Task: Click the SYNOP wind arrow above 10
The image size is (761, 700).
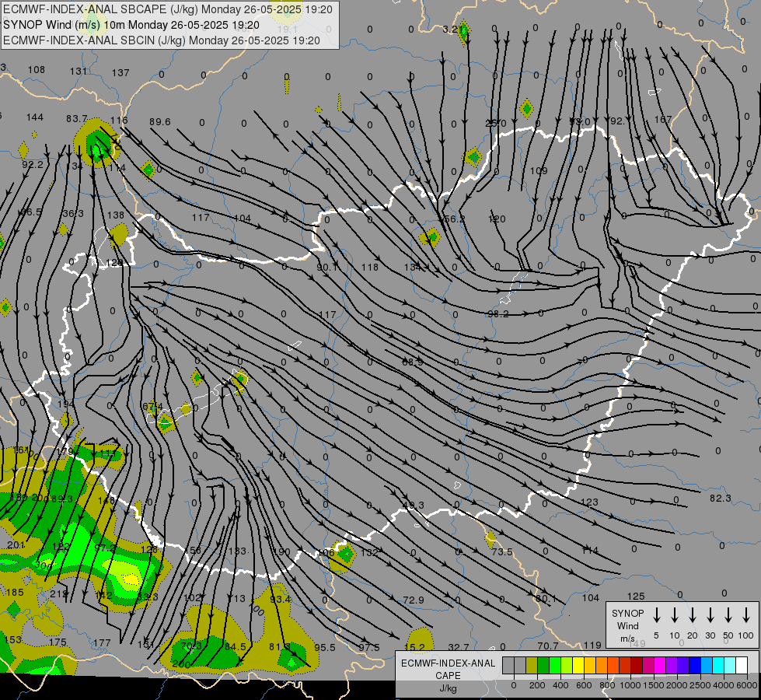Action: pos(675,615)
